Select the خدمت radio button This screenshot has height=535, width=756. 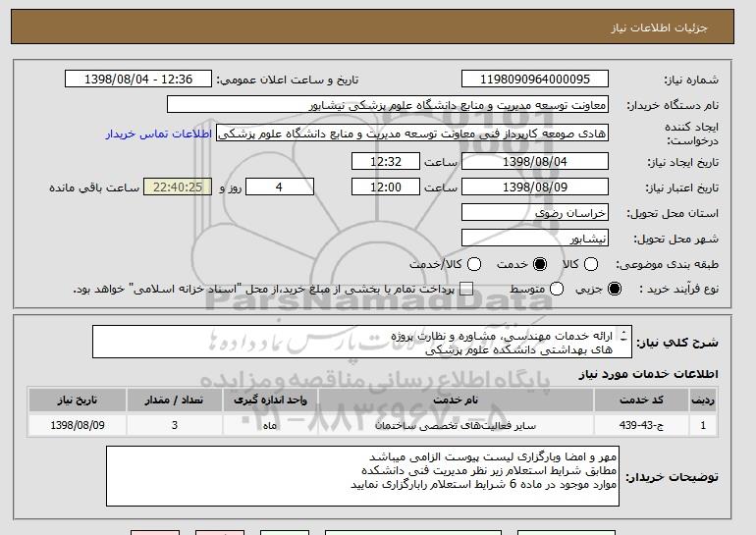click(x=540, y=264)
